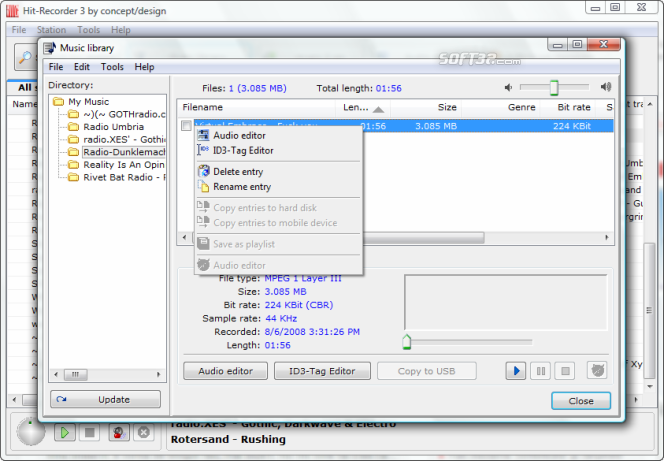Click the ID3-Tag Editor button
The height and width of the screenshot is (461, 664).
(x=322, y=371)
